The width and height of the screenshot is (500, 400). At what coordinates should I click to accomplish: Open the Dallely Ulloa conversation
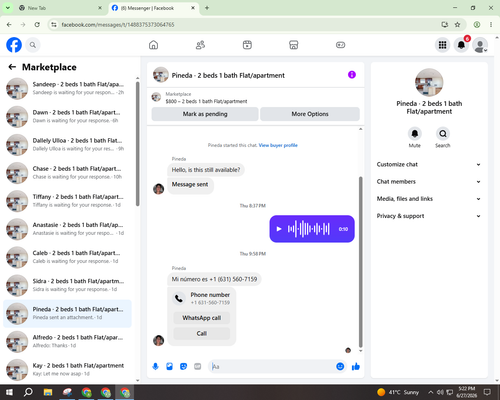pyautogui.click(x=67, y=145)
